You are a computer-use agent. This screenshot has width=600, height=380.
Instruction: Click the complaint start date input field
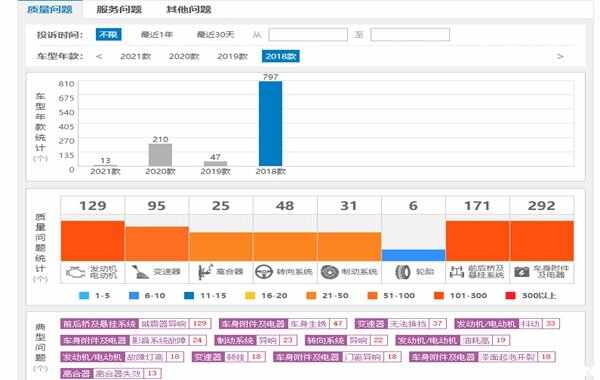(308, 34)
